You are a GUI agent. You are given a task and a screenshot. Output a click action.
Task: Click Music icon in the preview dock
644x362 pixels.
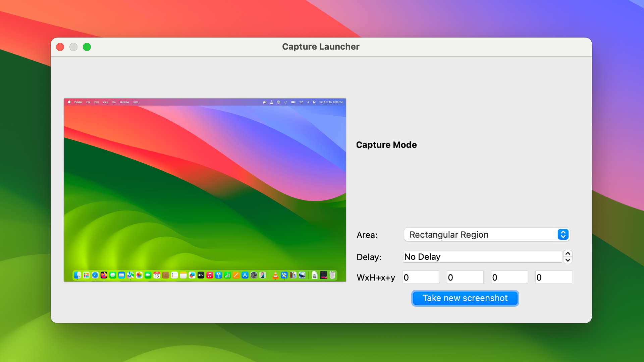[210, 275]
